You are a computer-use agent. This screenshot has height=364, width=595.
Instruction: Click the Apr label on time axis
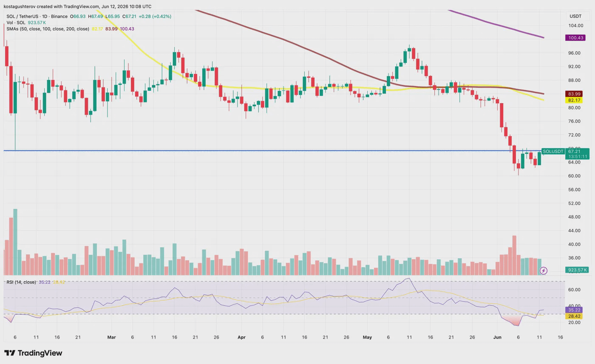tap(241, 337)
